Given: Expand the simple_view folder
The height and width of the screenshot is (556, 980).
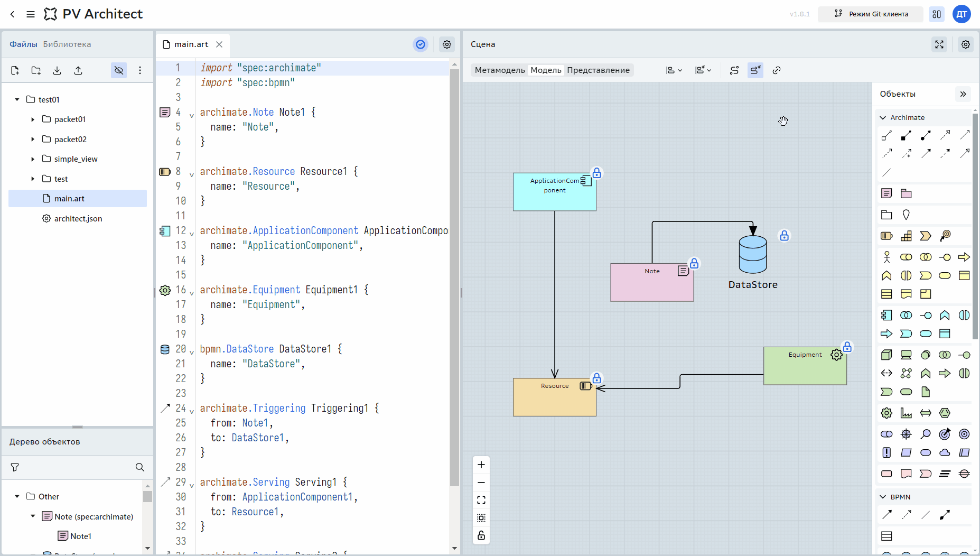Looking at the screenshot, I should (33, 159).
